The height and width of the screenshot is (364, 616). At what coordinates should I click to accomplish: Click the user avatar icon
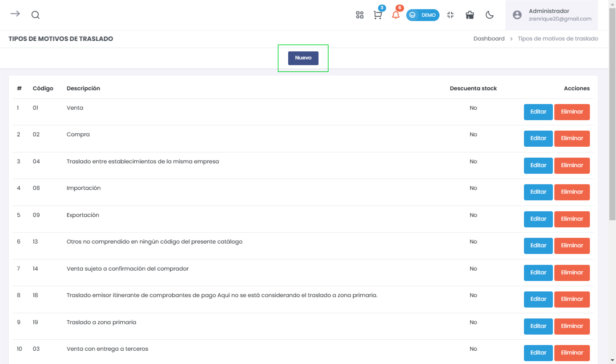[x=517, y=15]
